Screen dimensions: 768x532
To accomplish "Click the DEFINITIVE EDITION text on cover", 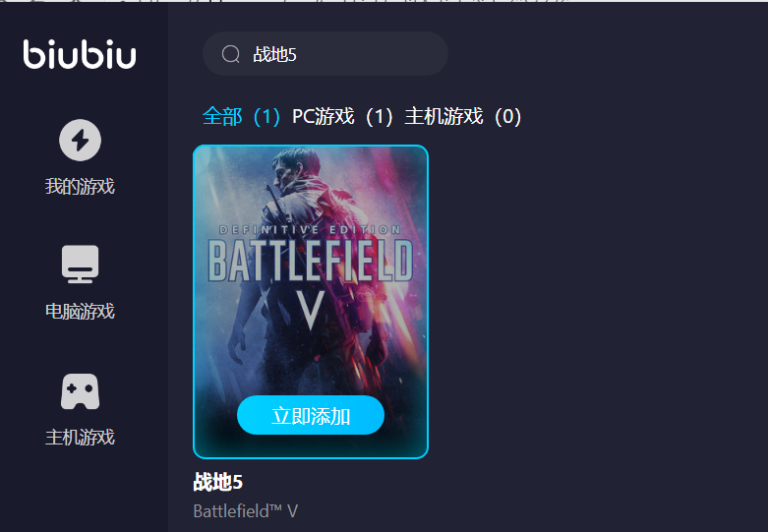I will point(310,230).
